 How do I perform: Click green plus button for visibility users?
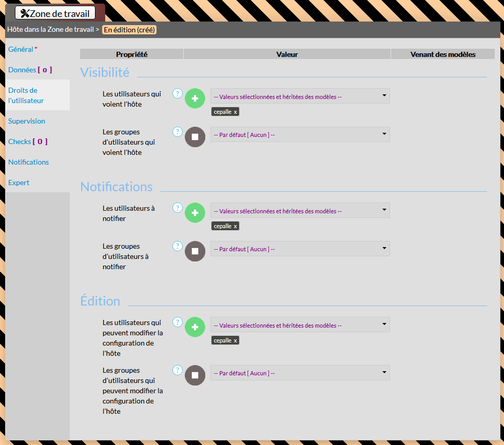click(x=195, y=98)
